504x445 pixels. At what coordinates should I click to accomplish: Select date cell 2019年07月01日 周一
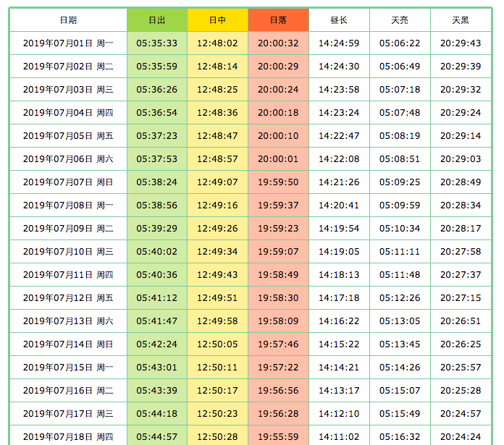(x=68, y=43)
